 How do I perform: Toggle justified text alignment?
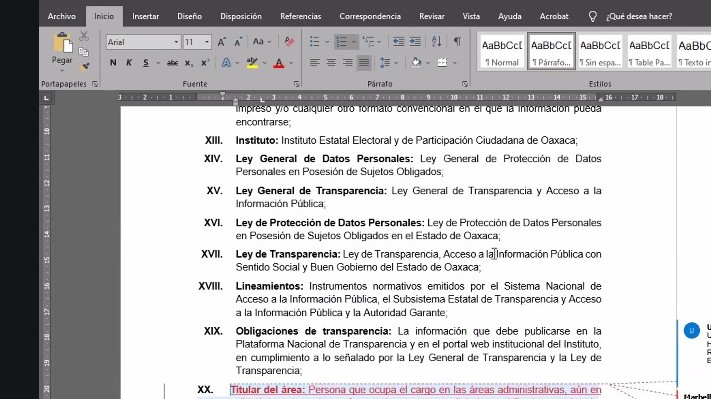point(364,63)
